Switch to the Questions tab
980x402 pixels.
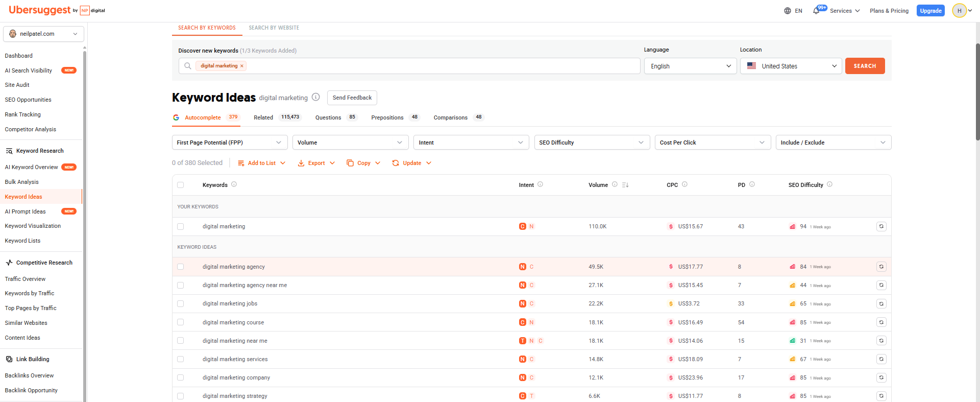coord(336,117)
